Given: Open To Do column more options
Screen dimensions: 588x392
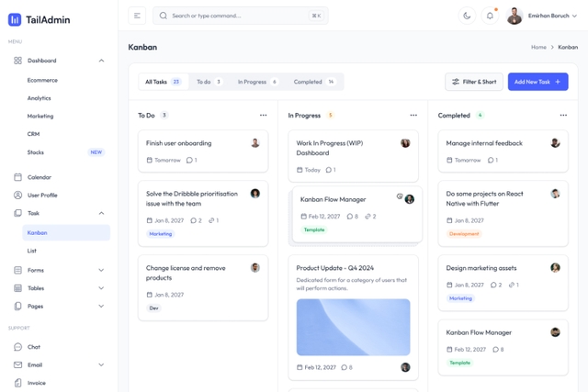Looking at the screenshot, I should click(x=264, y=115).
